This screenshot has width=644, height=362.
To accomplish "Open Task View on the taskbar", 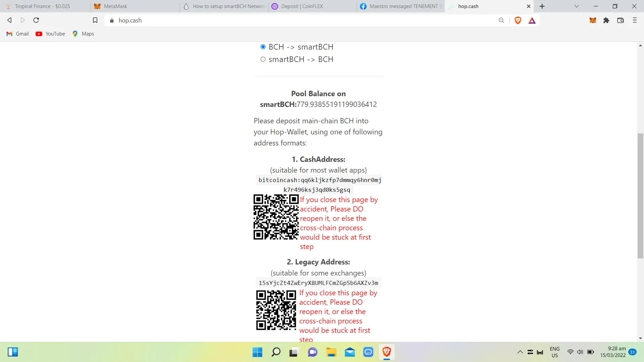I will (x=294, y=352).
